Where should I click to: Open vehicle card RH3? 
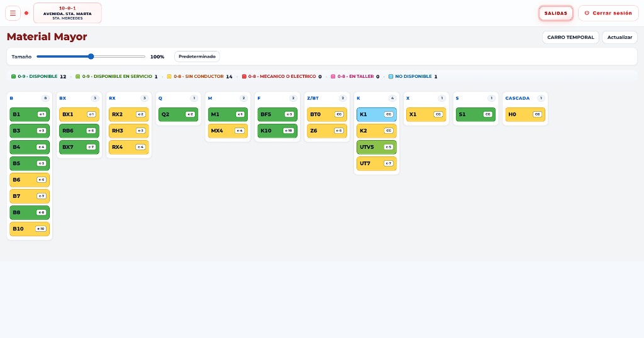tap(129, 131)
